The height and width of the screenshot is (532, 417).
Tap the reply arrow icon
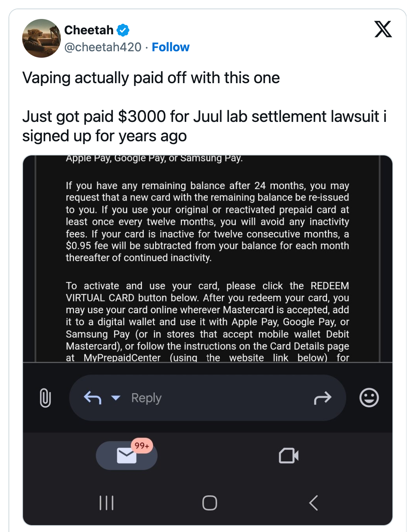(92, 398)
